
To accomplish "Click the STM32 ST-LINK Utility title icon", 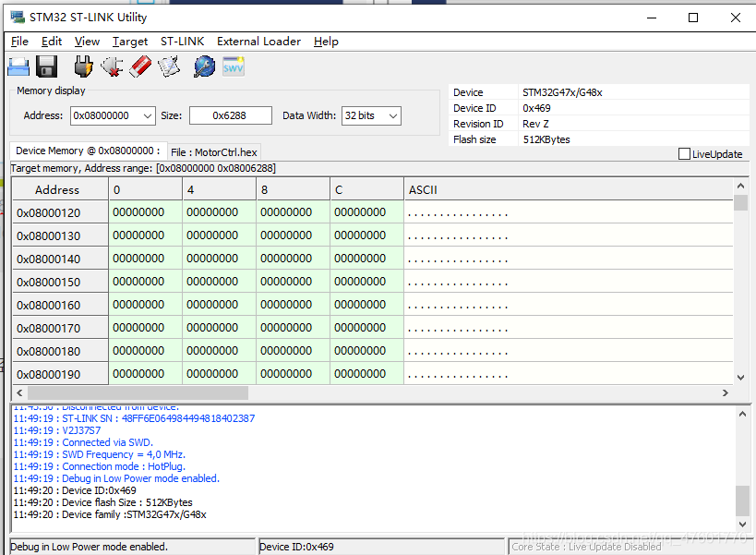I will click(18, 18).
